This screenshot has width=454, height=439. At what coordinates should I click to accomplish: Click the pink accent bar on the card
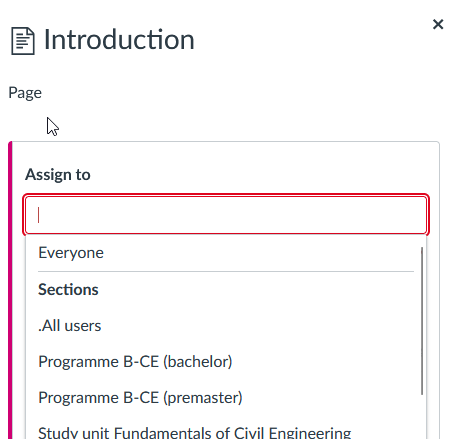[x=10, y=290]
